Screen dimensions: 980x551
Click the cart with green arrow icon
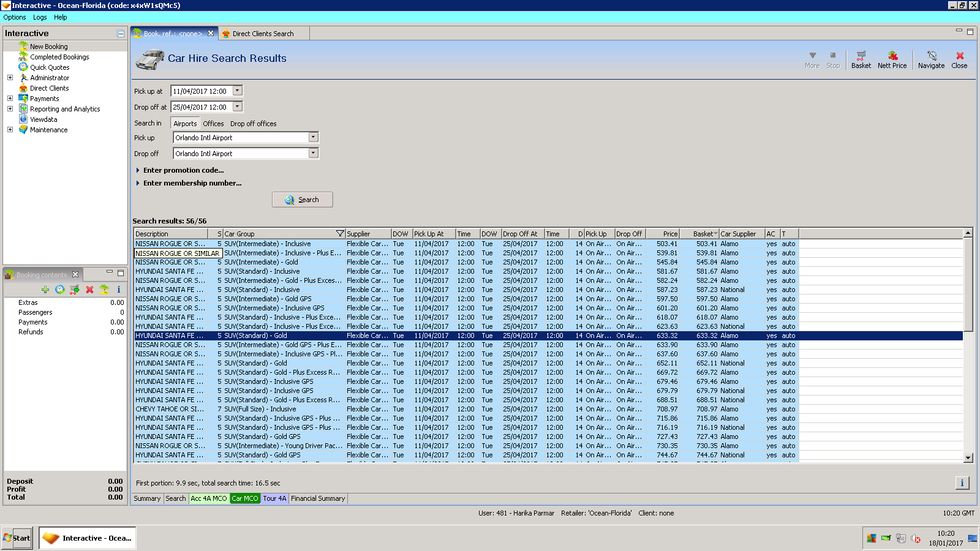[75, 290]
